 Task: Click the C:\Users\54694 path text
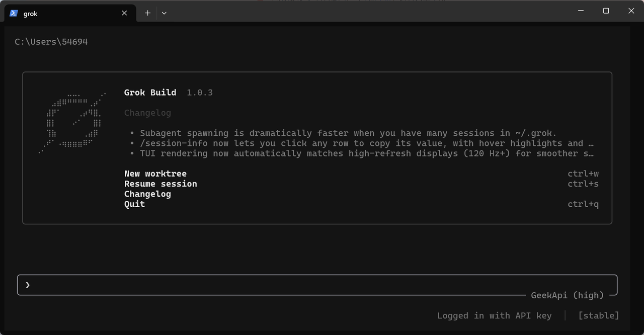pos(51,42)
